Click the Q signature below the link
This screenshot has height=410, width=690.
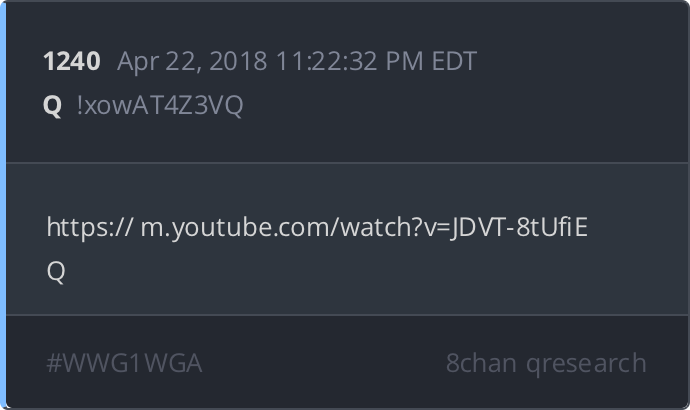click(56, 271)
